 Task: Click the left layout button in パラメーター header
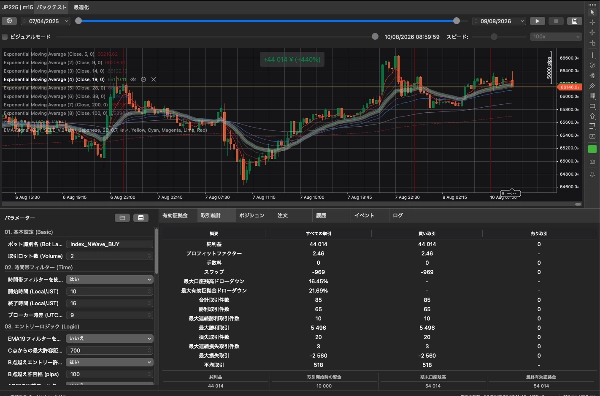(x=122, y=218)
